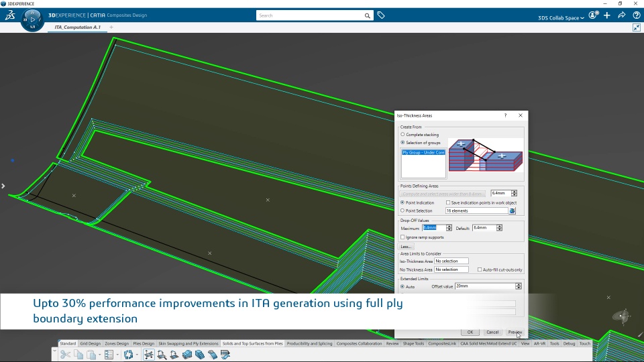The height and width of the screenshot is (362, 644).
Task: Click the Maximum drop-off value field
Action: pos(434,228)
